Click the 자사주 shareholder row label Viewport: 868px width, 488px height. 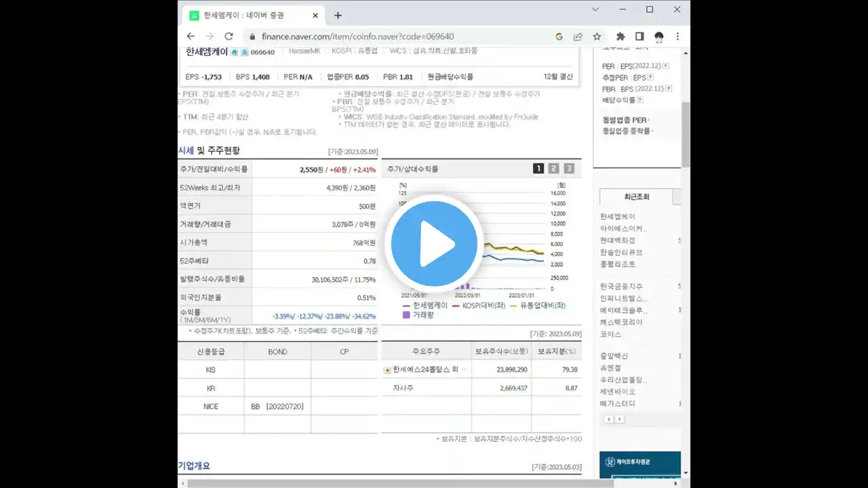pyautogui.click(x=403, y=388)
